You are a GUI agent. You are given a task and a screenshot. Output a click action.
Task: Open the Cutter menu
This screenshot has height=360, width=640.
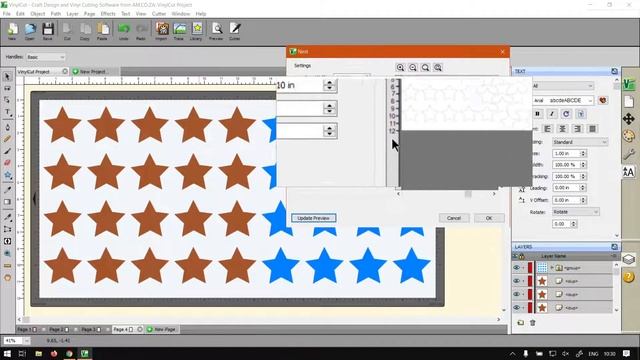point(159,13)
